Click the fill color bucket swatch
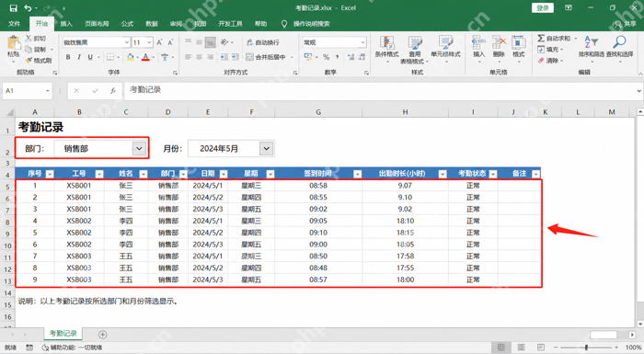This screenshot has width=644, height=354. click(x=130, y=57)
